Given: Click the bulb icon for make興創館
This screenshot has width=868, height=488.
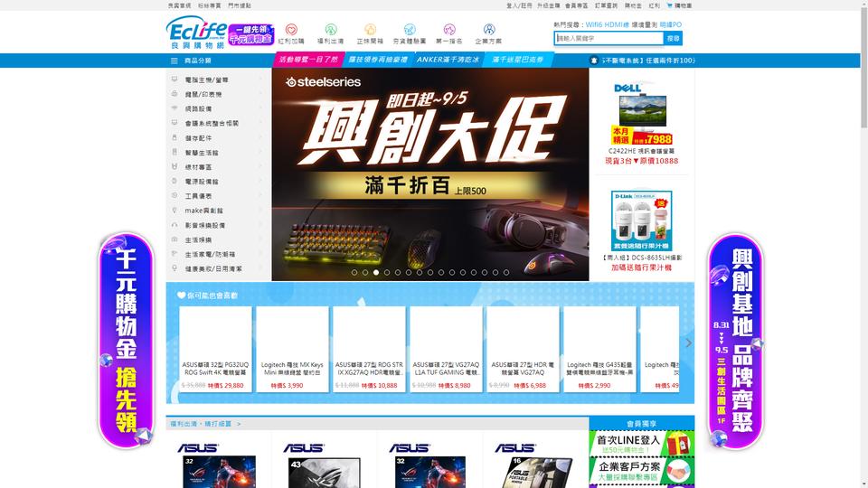Looking at the screenshot, I should 175,211.
